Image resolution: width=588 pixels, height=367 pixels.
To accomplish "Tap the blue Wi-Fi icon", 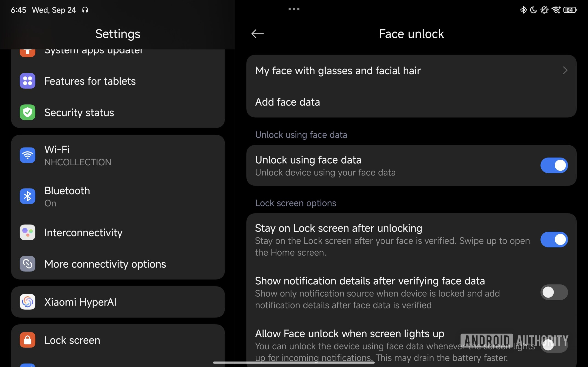I will point(28,155).
